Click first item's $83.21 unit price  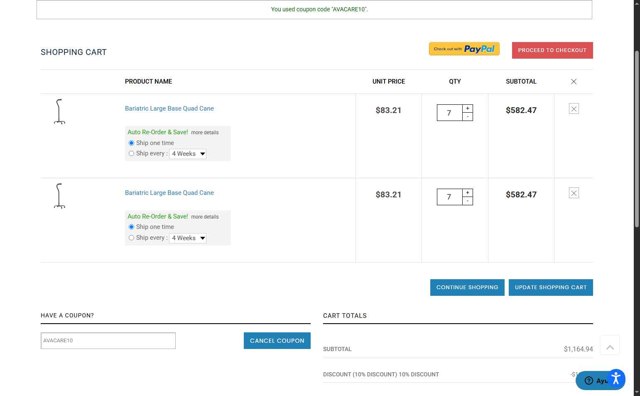(x=388, y=110)
